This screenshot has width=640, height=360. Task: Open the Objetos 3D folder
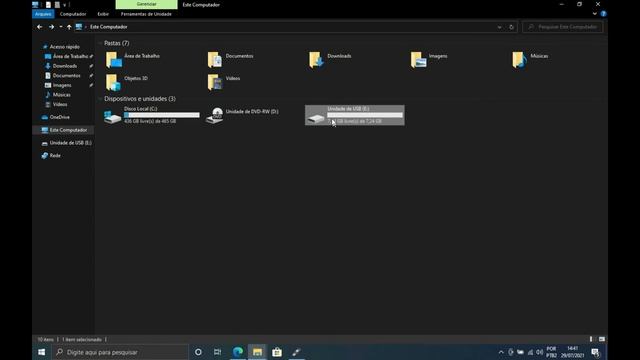[127, 82]
